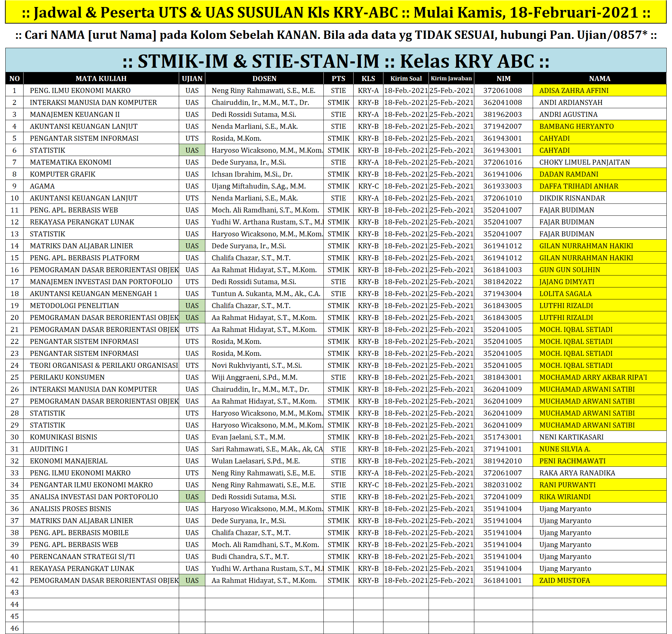Click the course AUDITING I
Image resolution: width=672 pixels, height=634 pixels.
tap(49, 449)
